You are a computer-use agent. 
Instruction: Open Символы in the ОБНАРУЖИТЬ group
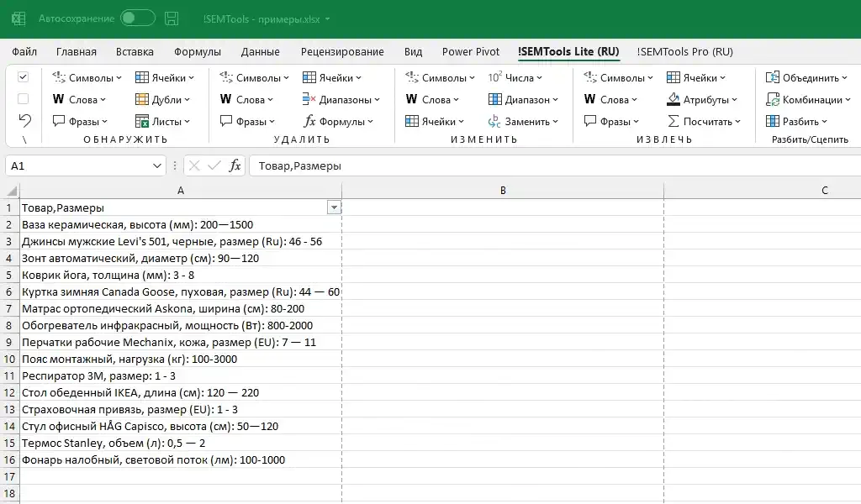point(87,78)
